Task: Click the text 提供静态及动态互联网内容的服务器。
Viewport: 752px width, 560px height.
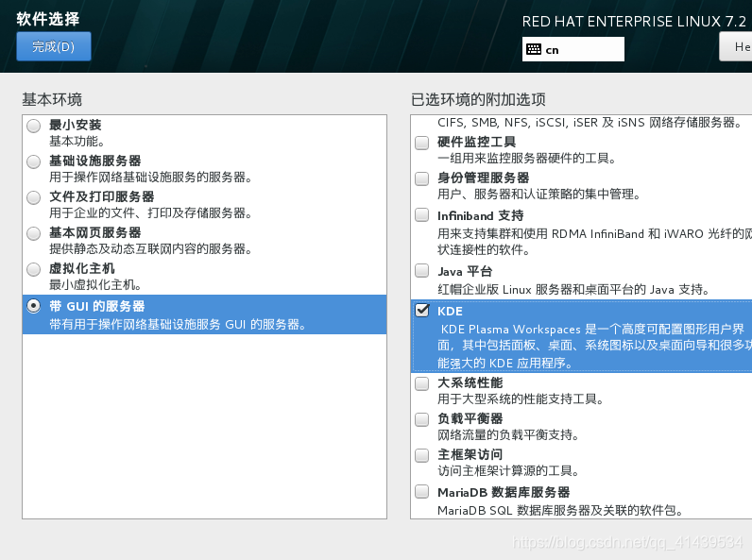Action: point(151,249)
